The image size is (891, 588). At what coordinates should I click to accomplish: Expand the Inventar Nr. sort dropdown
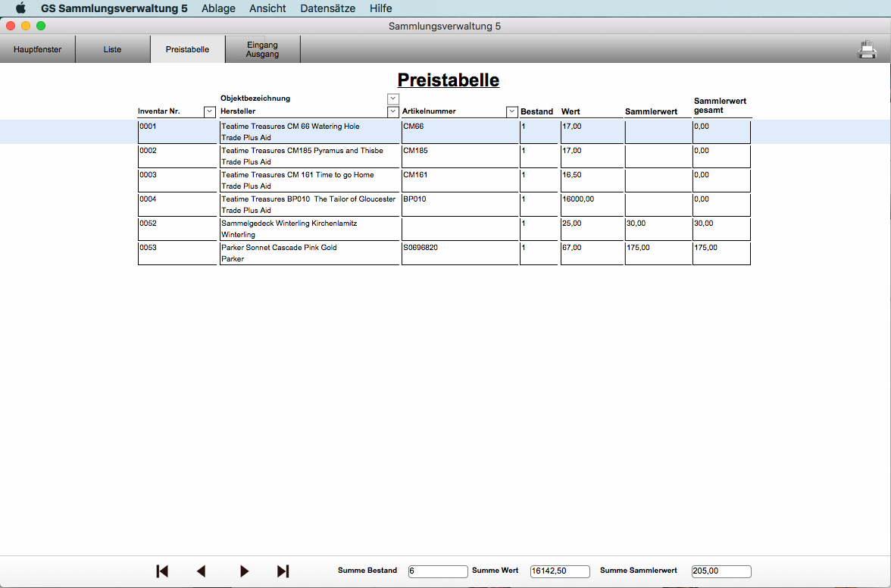tap(210, 111)
